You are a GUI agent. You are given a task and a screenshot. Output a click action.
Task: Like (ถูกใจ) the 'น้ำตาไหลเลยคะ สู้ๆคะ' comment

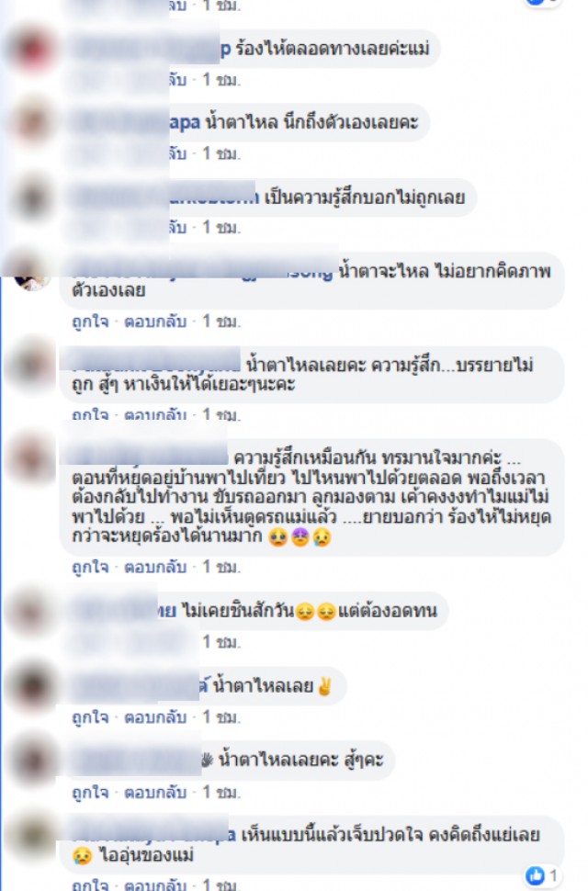click(x=90, y=792)
